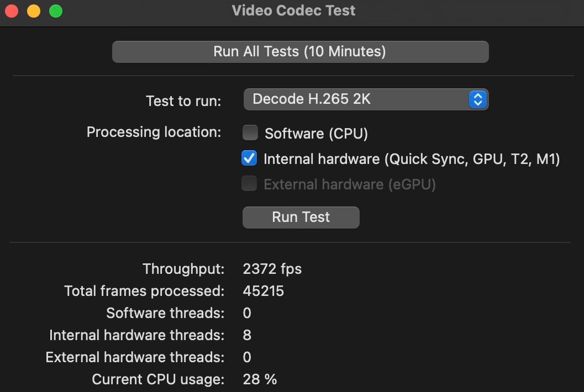The image size is (584, 392).
Task: Click the Run All Tests (10 Minutes) button
Action: tap(300, 52)
